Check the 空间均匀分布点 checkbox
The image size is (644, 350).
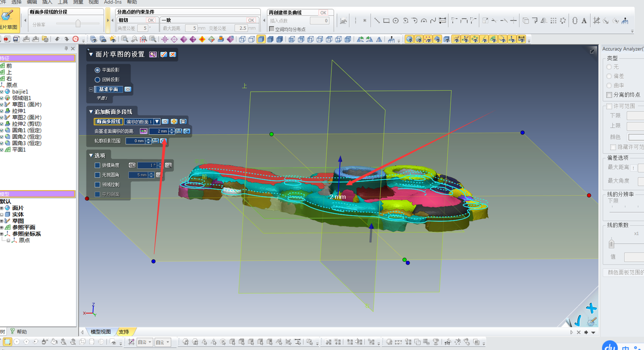point(272,29)
